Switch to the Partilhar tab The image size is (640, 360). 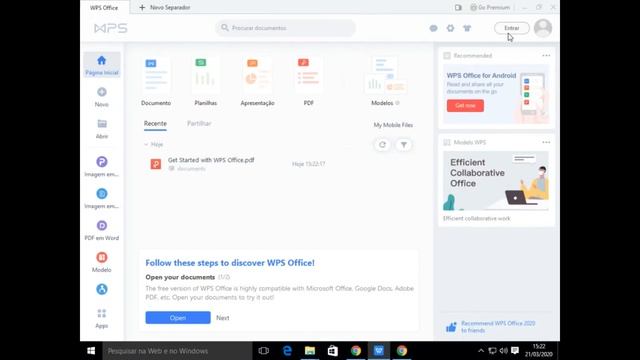[x=199, y=124]
